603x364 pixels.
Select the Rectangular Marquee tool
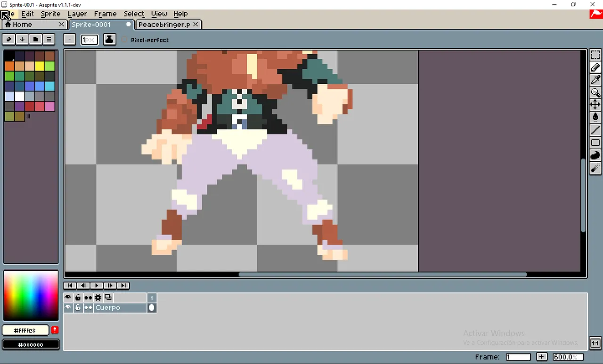point(595,55)
